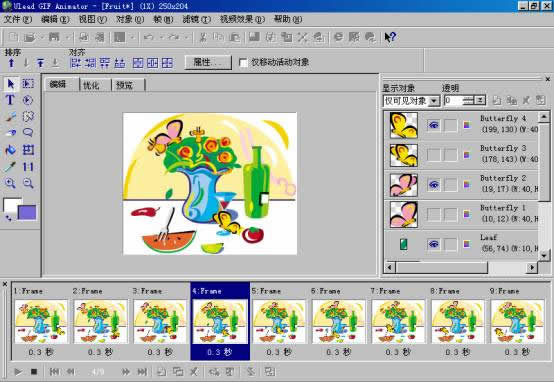
Task: Open the 视图 menu
Action: (93, 19)
